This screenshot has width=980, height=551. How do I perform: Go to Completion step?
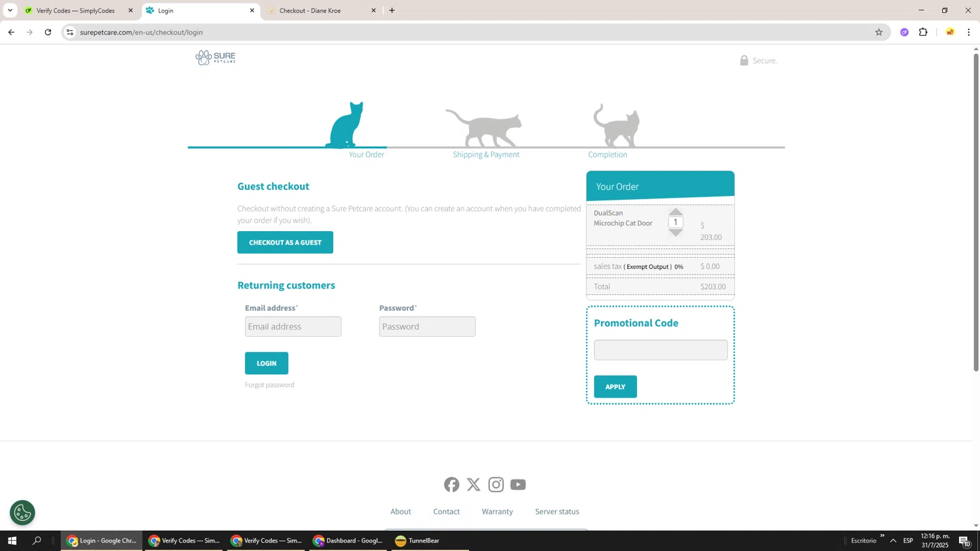coord(608,155)
